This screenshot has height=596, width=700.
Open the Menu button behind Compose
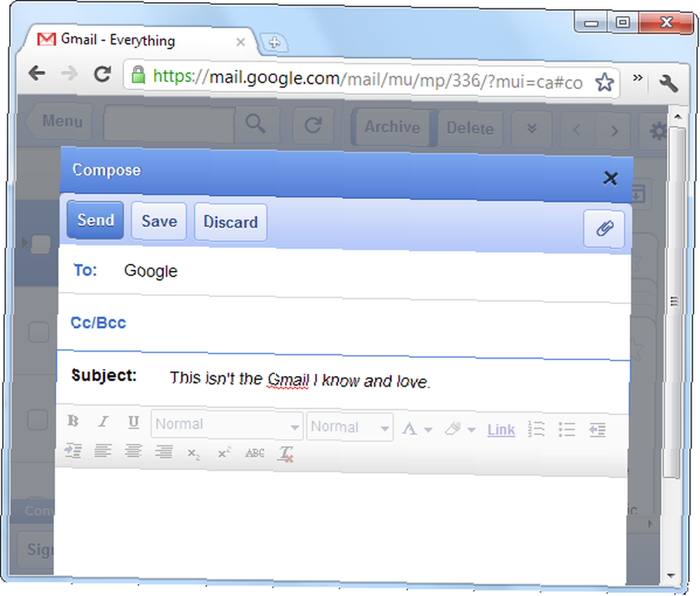[59, 120]
